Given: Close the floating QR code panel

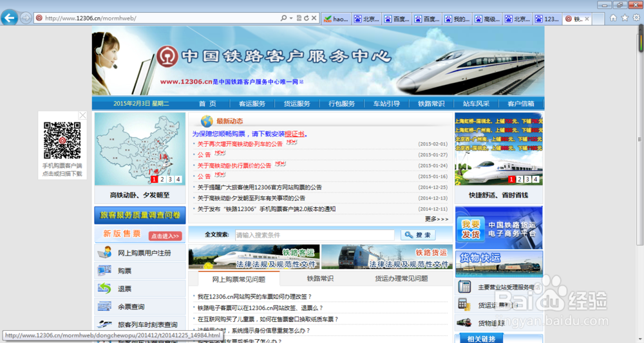Looking at the screenshot, I should pos(82,115).
